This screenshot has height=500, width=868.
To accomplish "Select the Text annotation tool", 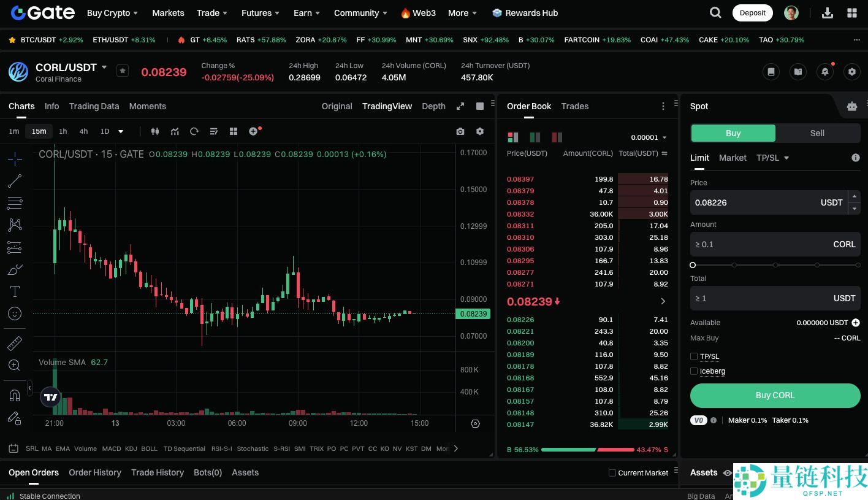I will 15,291.
